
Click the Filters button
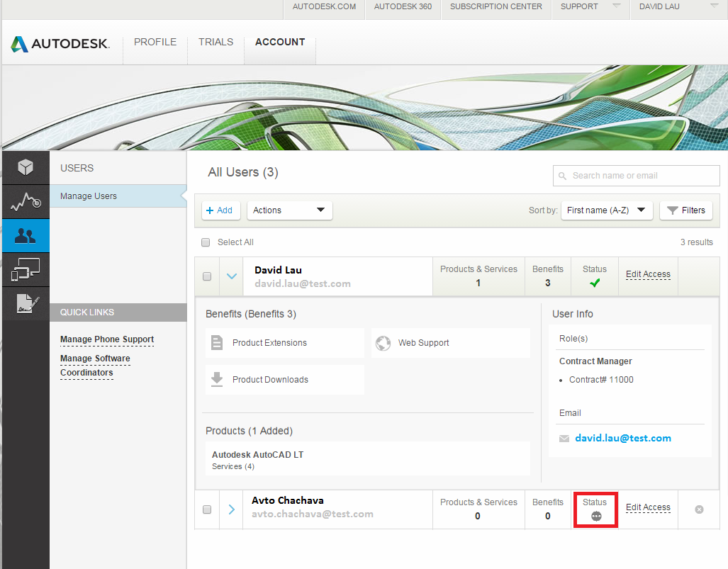coord(686,210)
